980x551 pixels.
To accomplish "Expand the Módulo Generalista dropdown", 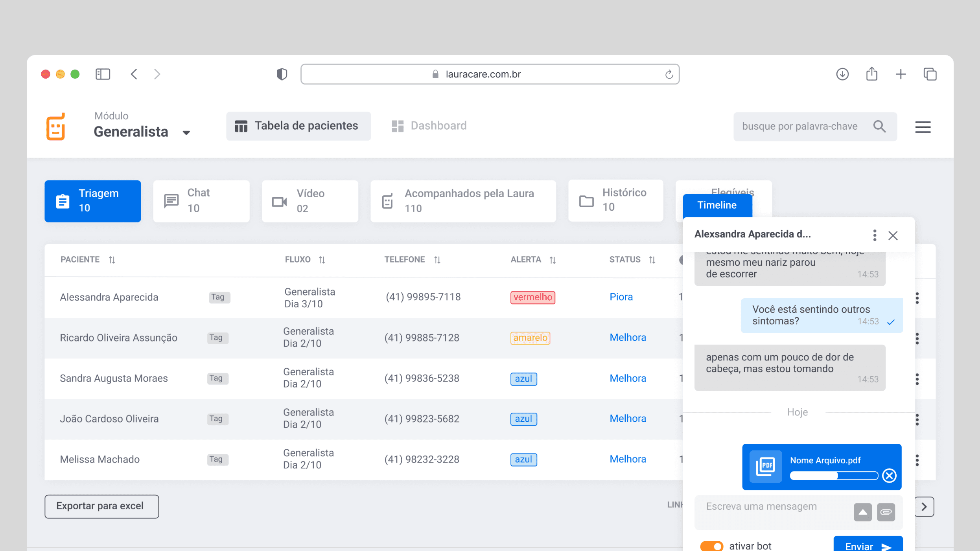I will [186, 133].
